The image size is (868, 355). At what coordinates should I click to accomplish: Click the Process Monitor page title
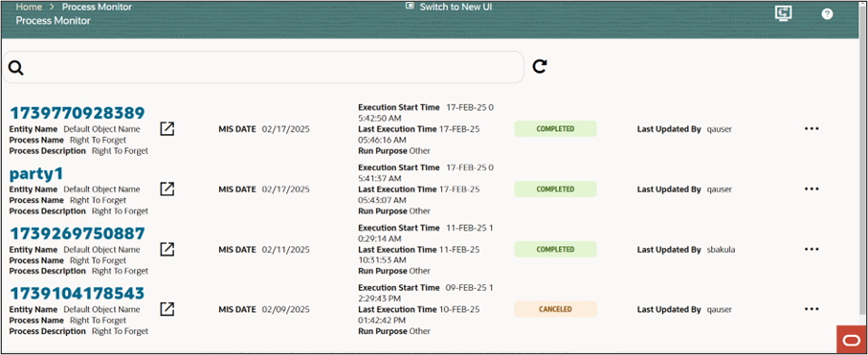54,20
